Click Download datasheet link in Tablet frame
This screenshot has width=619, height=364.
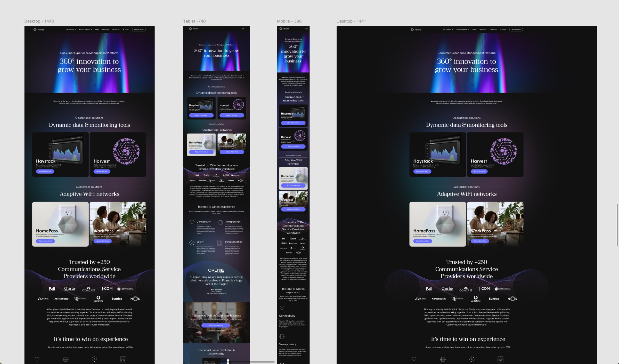[216, 330]
